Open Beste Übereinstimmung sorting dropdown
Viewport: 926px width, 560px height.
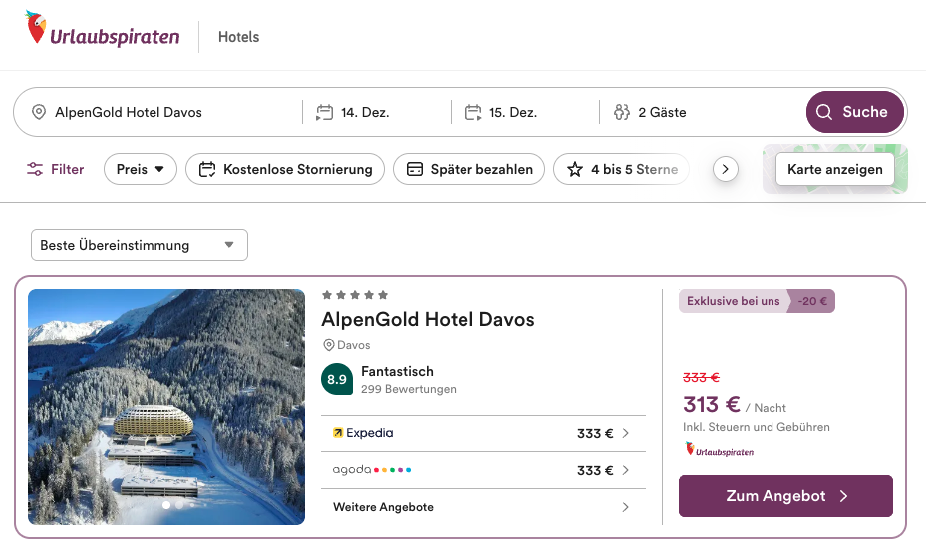tap(139, 245)
